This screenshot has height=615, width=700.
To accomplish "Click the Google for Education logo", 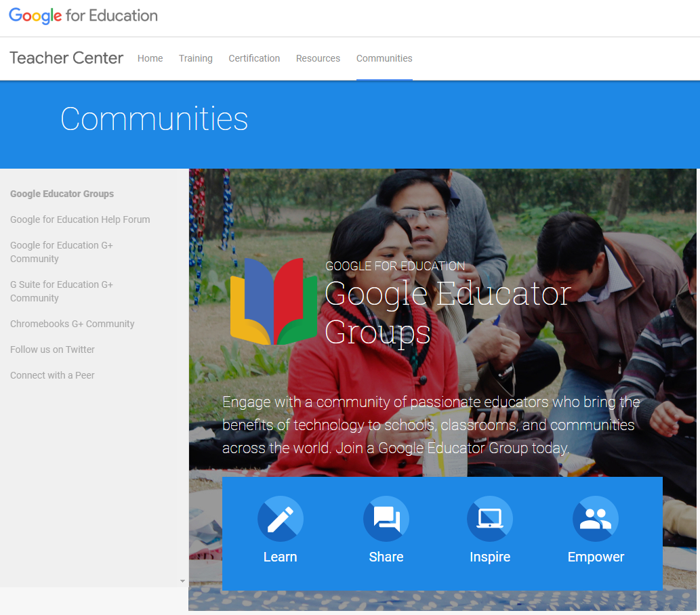I will click(83, 16).
